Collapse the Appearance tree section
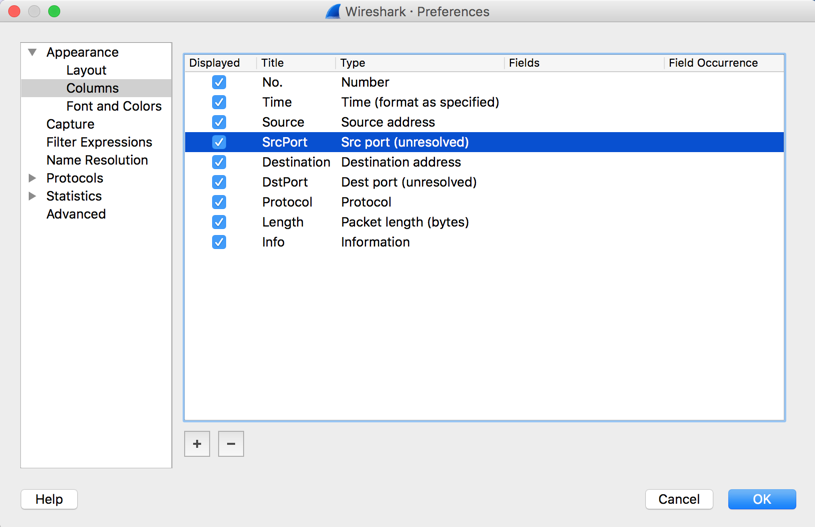 click(x=32, y=52)
